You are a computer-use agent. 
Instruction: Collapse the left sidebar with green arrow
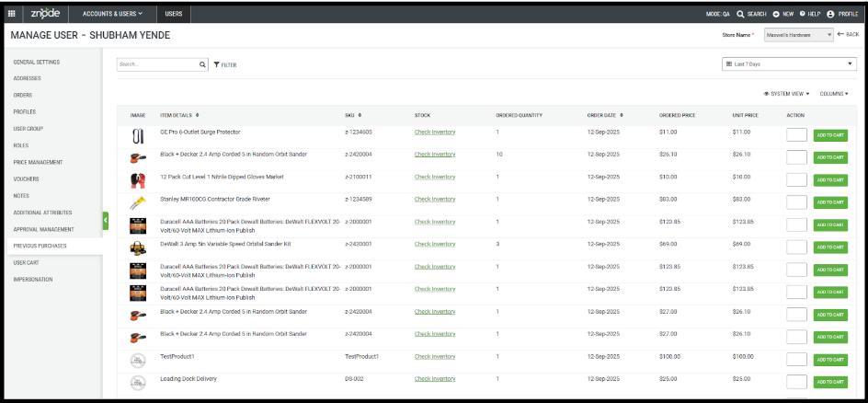[x=105, y=220]
